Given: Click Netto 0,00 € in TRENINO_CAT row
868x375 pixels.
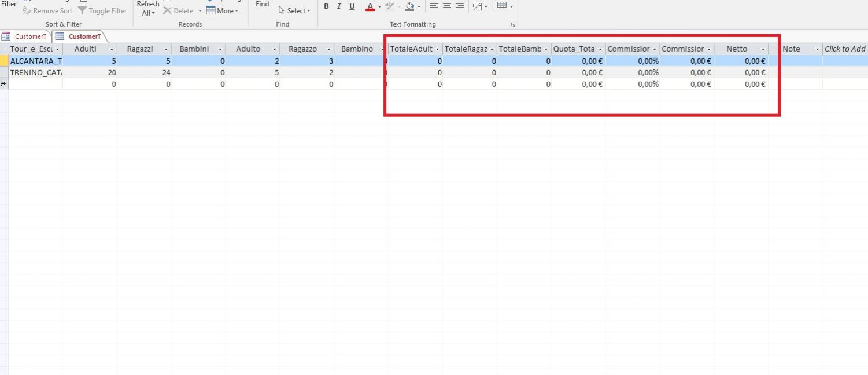Looking at the screenshot, I should tap(741, 72).
